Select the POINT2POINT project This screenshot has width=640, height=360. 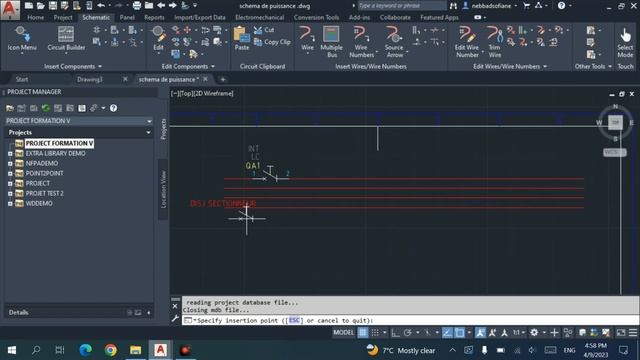[44, 173]
